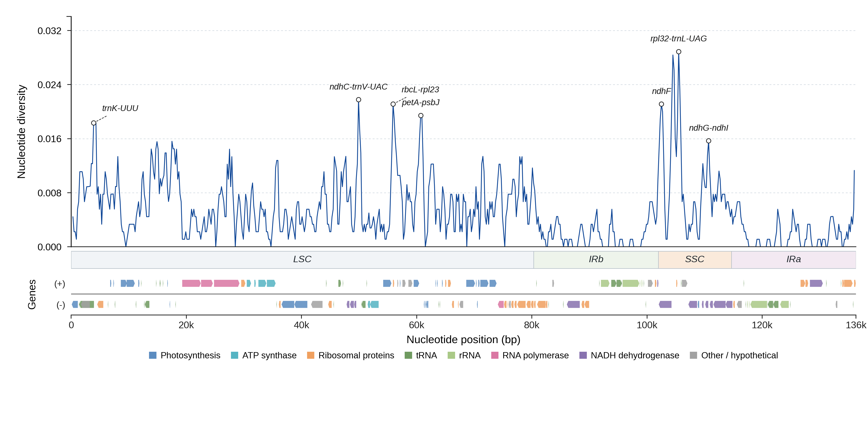Image resolution: width=868 pixels, height=422 pixels.
Task: Click the 120k x-axis tick label
Action: tap(762, 325)
